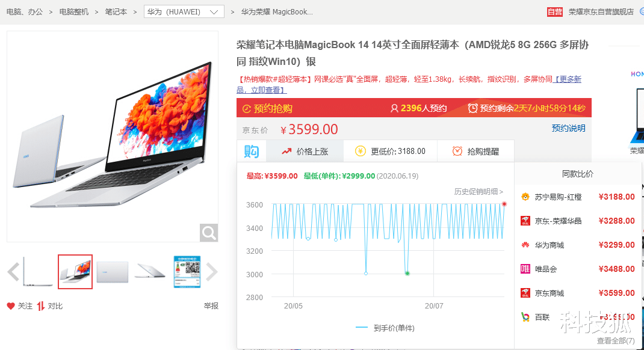Click the 同款比价 panel heading
Viewport: 644px width, 350px height.
(x=577, y=174)
